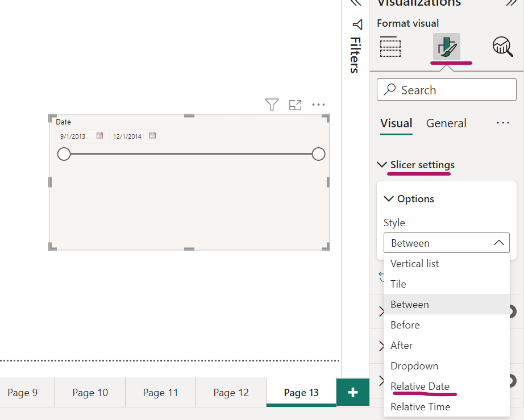Open Page 12 tab

(x=231, y=392)
